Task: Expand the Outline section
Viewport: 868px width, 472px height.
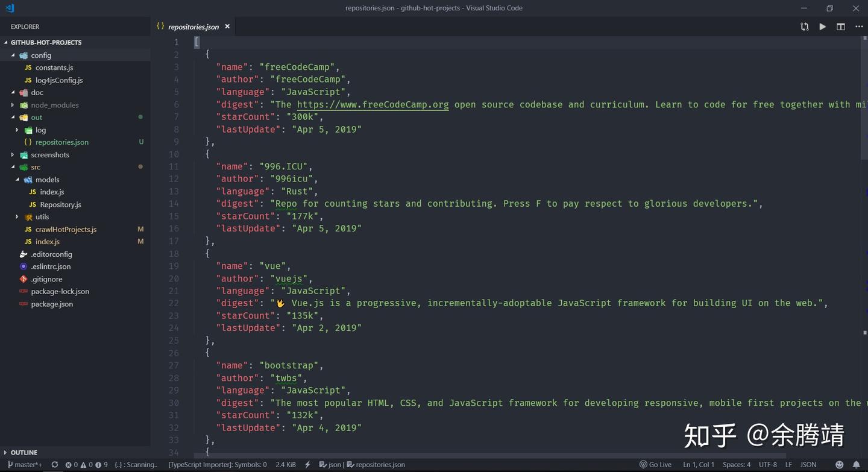Action: click(x=24, y=452)
